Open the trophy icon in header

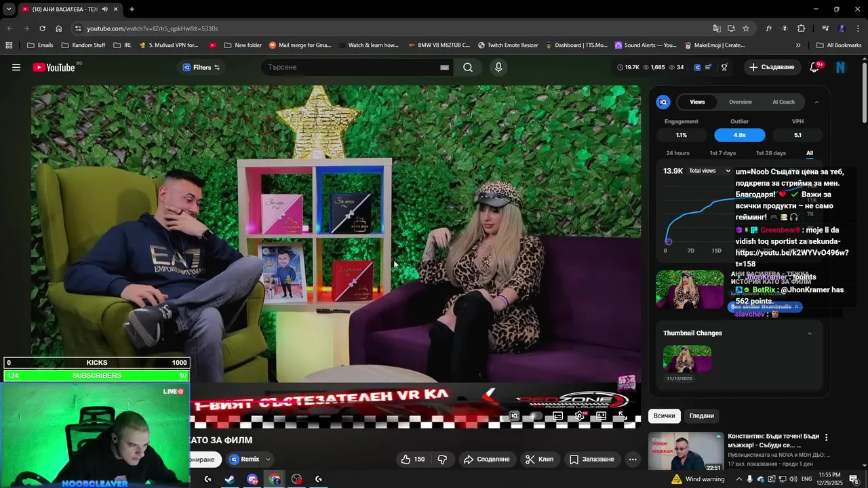coord(724,67)
